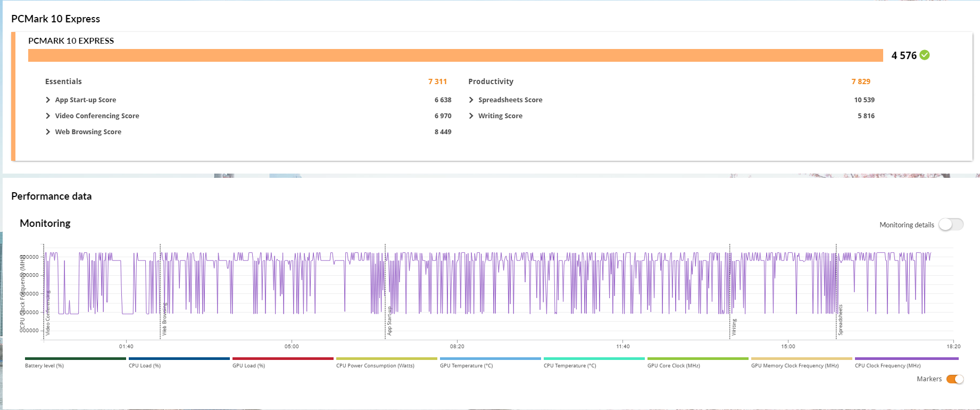Click the Performance data heading

tap(51, 196)
